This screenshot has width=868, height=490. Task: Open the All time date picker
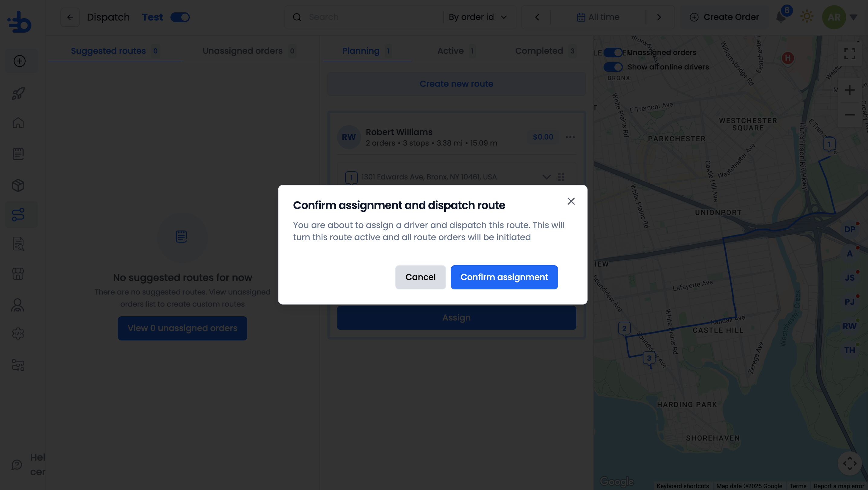point(598,17)
